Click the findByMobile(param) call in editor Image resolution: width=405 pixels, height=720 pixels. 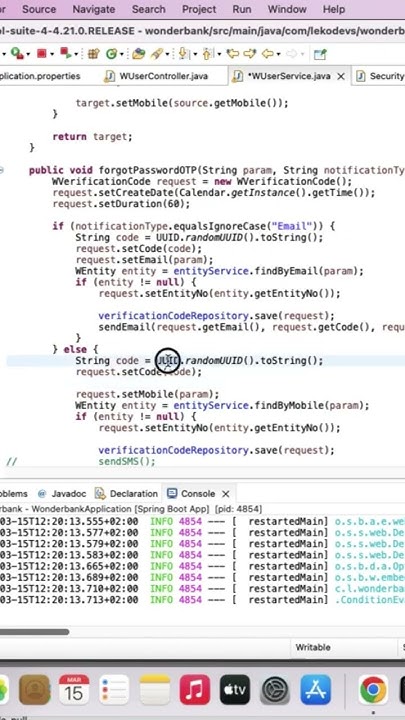[x=312, y=405]
